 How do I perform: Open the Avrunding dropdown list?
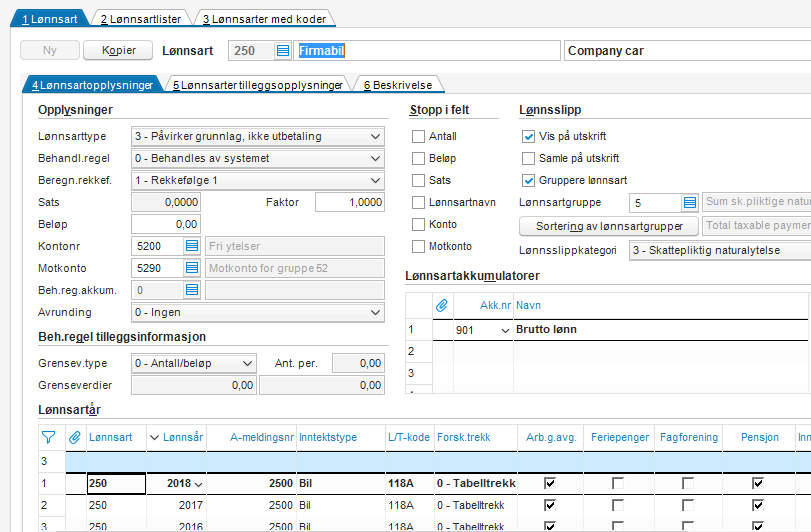point(375,312)
